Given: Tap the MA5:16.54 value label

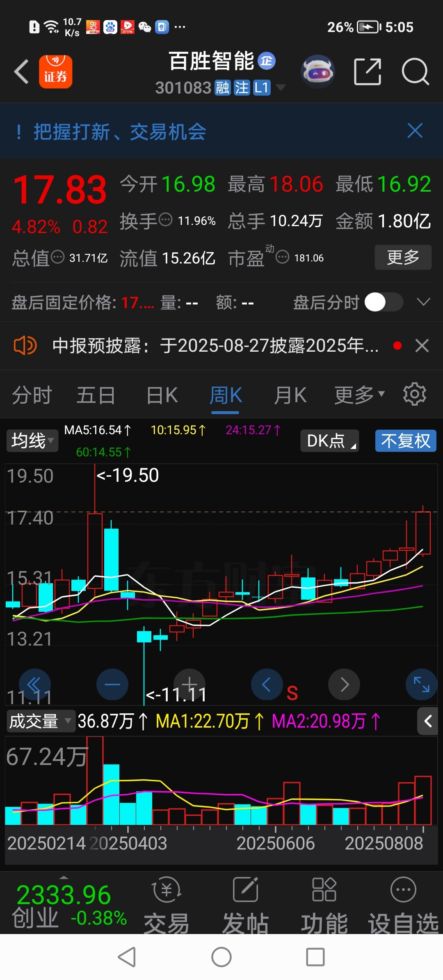Looking at the screenshot, I should point(98,430).
